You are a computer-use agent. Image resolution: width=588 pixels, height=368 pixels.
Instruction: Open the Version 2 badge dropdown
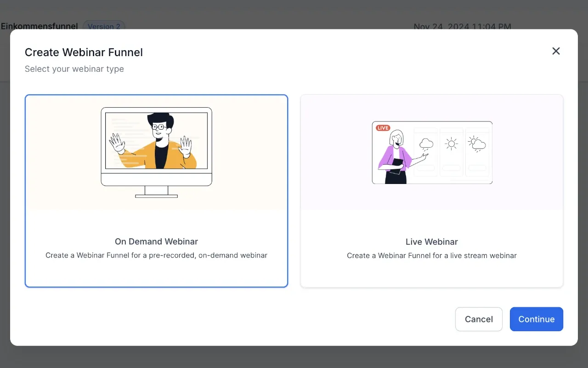click(104, 26)
